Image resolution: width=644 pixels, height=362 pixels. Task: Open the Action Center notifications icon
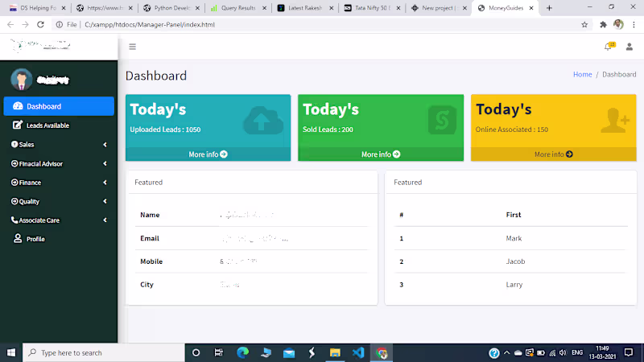pyautogui.click(x=629, y=352)
